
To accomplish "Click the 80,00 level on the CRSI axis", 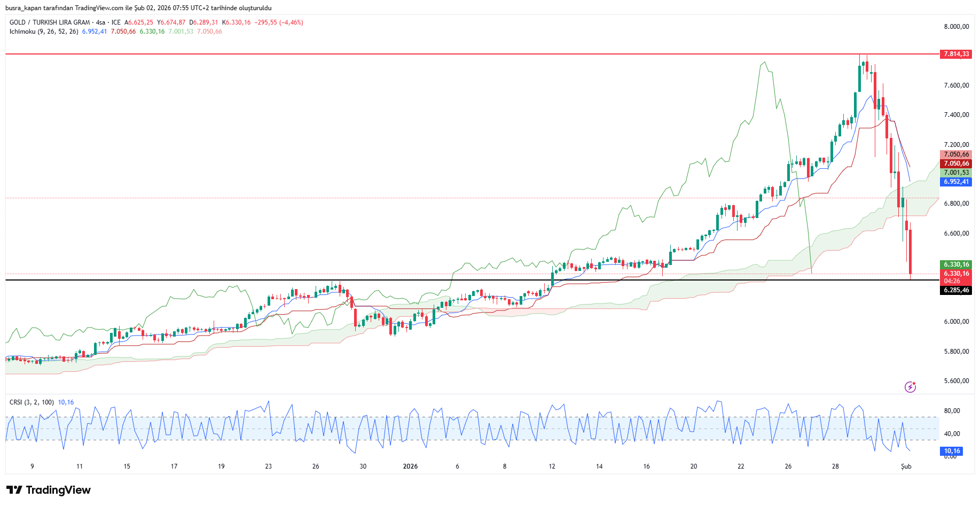I will [952, 411].
